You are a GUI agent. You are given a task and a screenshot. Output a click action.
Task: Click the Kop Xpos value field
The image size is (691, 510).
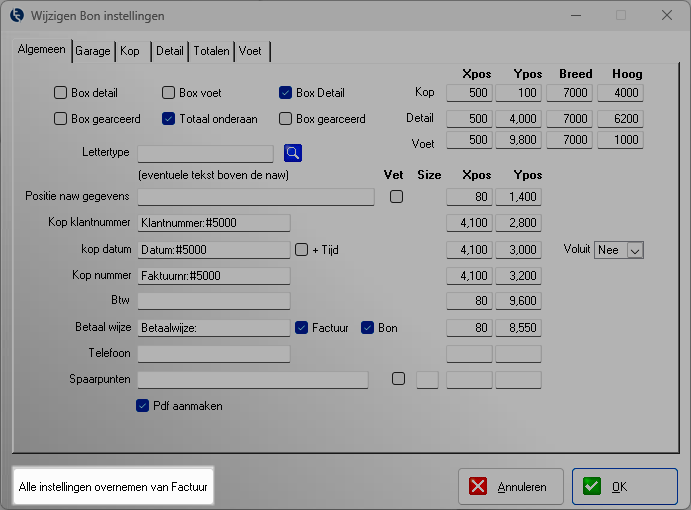(x=469, y=93)
